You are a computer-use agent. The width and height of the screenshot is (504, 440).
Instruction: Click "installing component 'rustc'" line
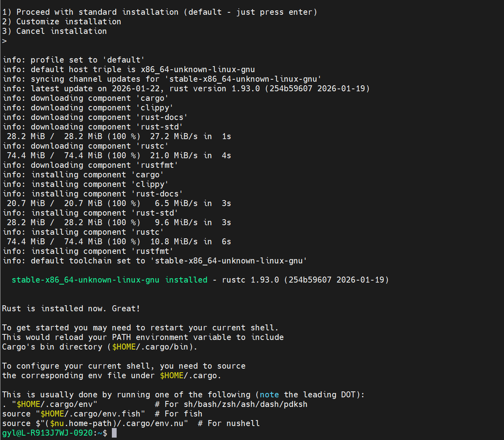click(83, 232)
